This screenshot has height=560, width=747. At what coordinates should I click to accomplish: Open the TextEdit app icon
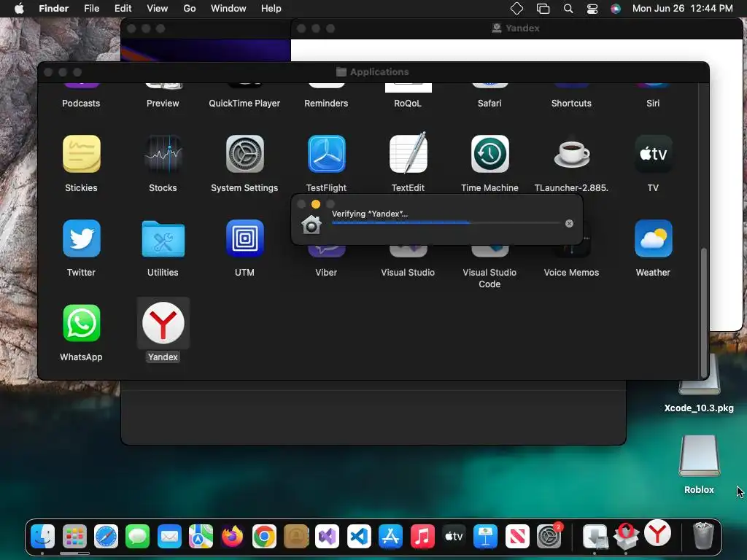[408, 152]
